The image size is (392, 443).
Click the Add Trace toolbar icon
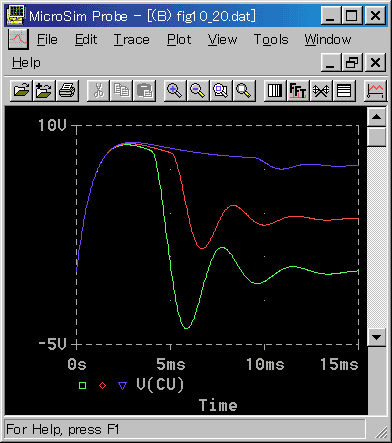click(x=375, y=90)
